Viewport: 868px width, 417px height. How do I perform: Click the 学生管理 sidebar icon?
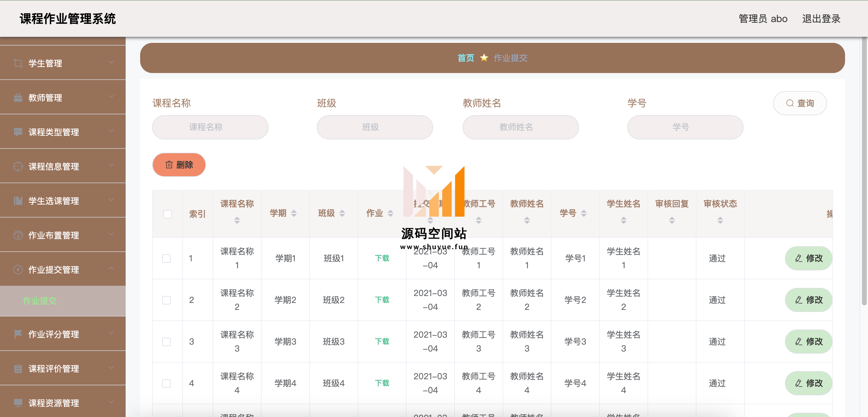click(18, 63)
